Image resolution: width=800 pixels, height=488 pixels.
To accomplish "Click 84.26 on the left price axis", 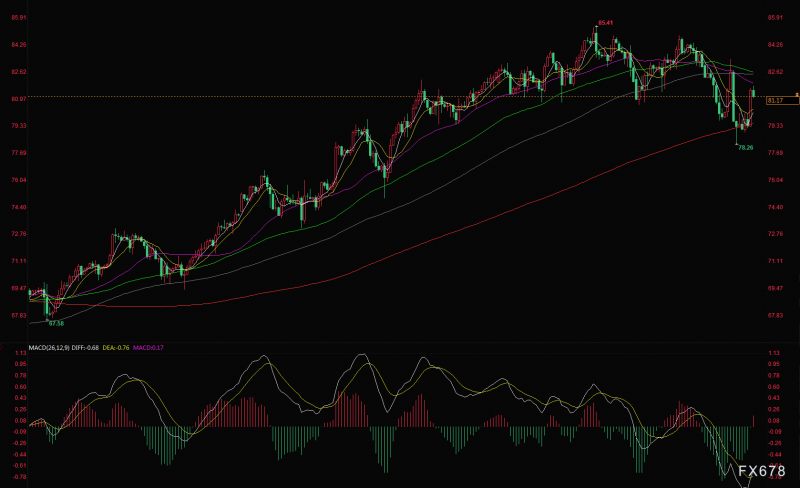I will [x=19, y=45].
